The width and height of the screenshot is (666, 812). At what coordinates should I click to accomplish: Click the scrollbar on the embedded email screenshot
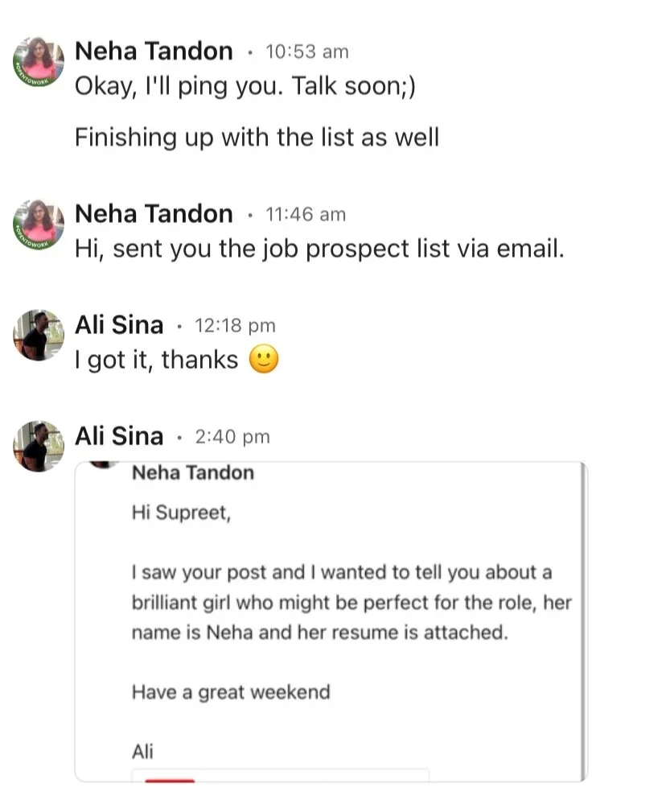583,620
